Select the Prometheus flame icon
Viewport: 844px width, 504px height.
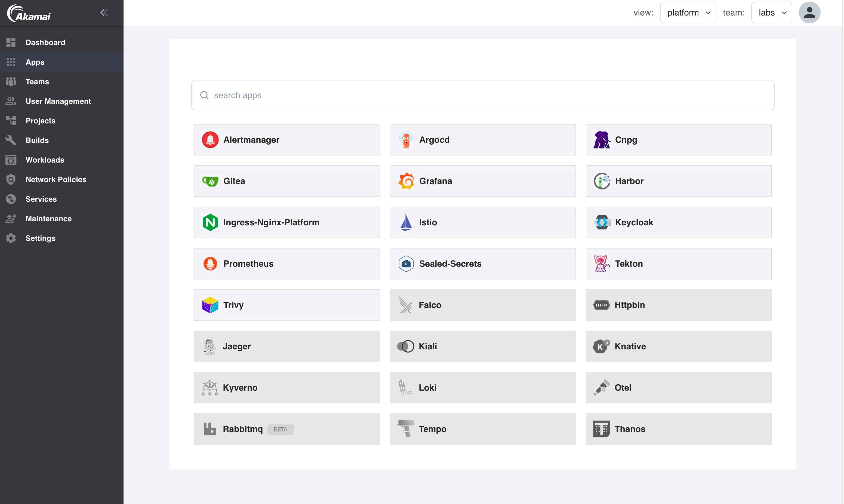pyautogui.click(x=210, y=263)
